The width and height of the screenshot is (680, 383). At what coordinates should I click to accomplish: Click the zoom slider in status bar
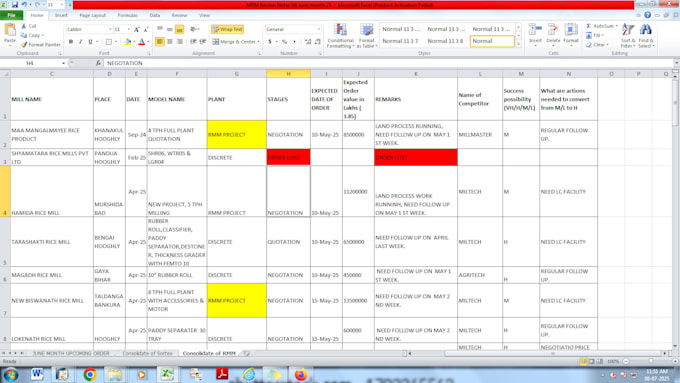tap(651, 361)
